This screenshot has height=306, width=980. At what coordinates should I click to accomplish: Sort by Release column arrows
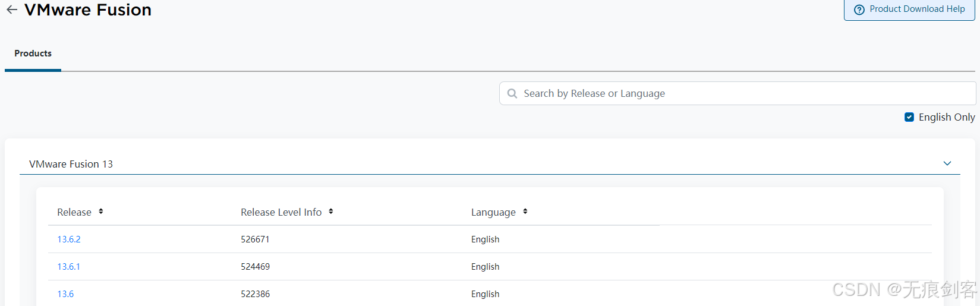[x=101, y=212]
